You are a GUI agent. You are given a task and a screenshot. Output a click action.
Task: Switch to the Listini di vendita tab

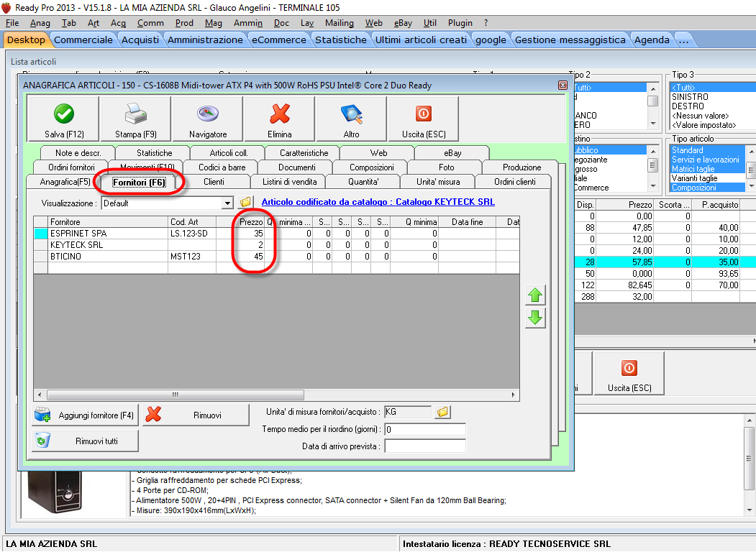289,182
